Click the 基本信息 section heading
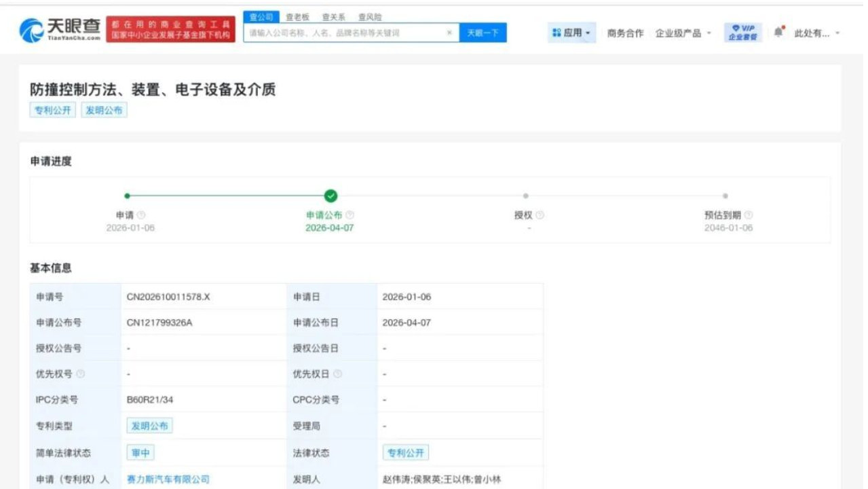Viewport: 868px width, 489px height. click(x=51, y=268)
